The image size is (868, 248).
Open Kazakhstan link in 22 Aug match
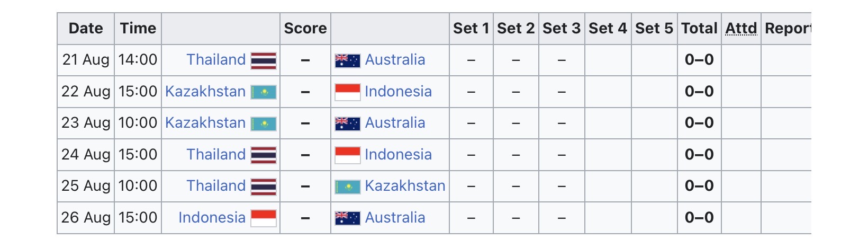pyautogui.click(x=205, y=92)
